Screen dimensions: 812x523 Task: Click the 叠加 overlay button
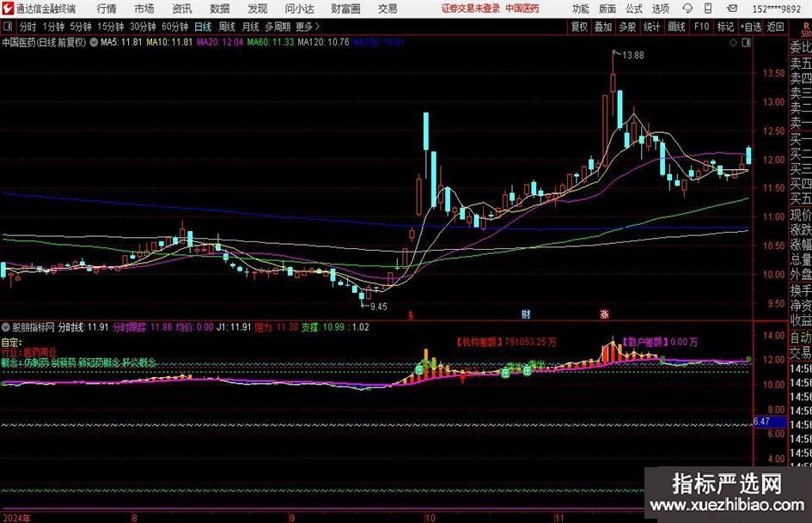click(x=603, y=27)
